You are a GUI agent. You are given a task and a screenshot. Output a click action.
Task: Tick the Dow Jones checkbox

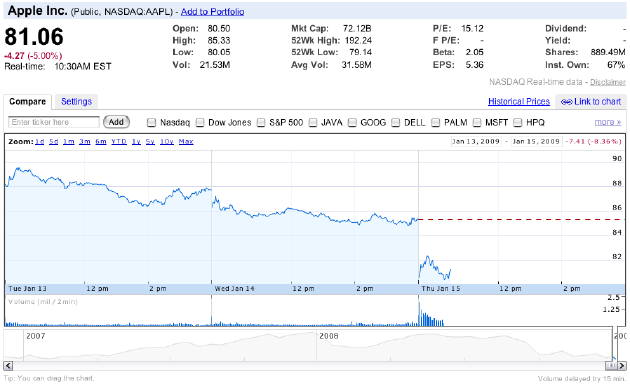point(200,123)
